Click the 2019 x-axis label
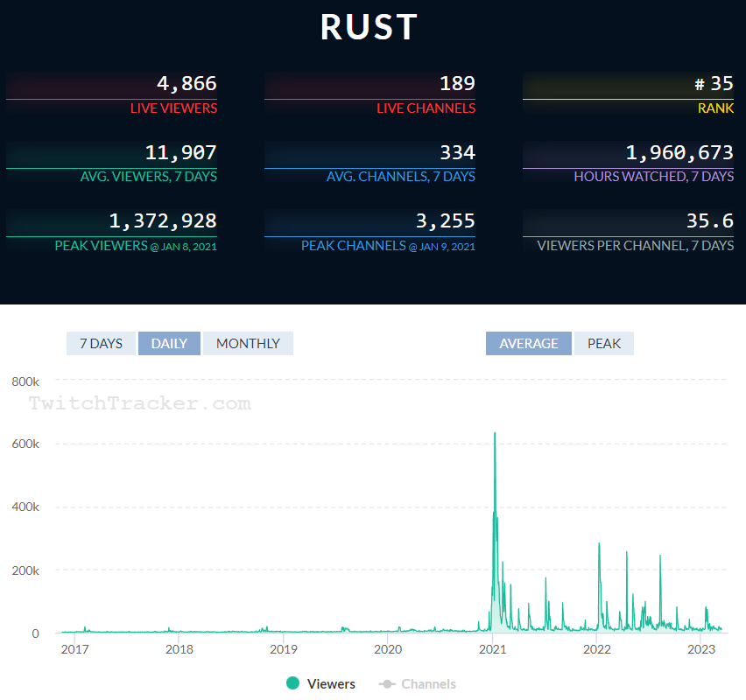 point(284,649)
